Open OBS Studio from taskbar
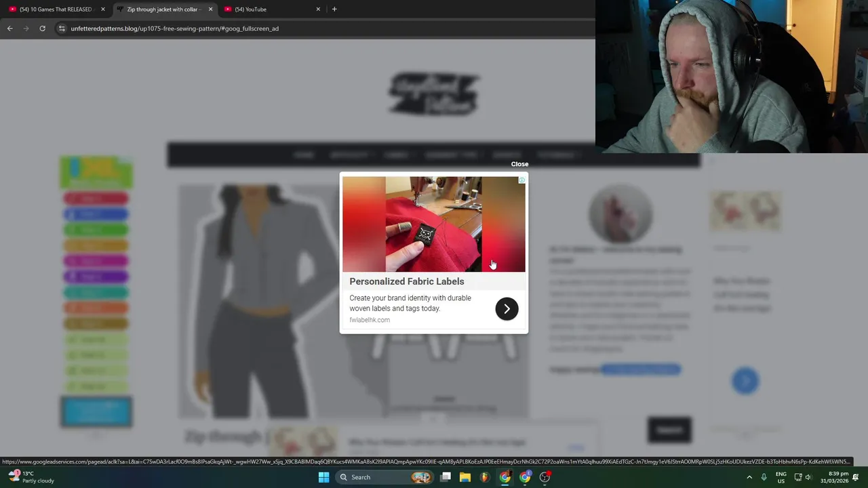868x488 pixels. (545, 477)
